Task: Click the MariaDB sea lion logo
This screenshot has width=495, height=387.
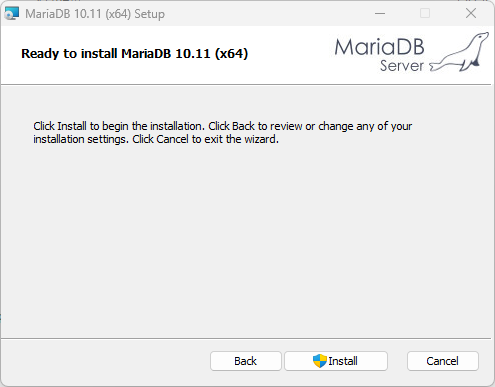Action: tap(459, 52)
